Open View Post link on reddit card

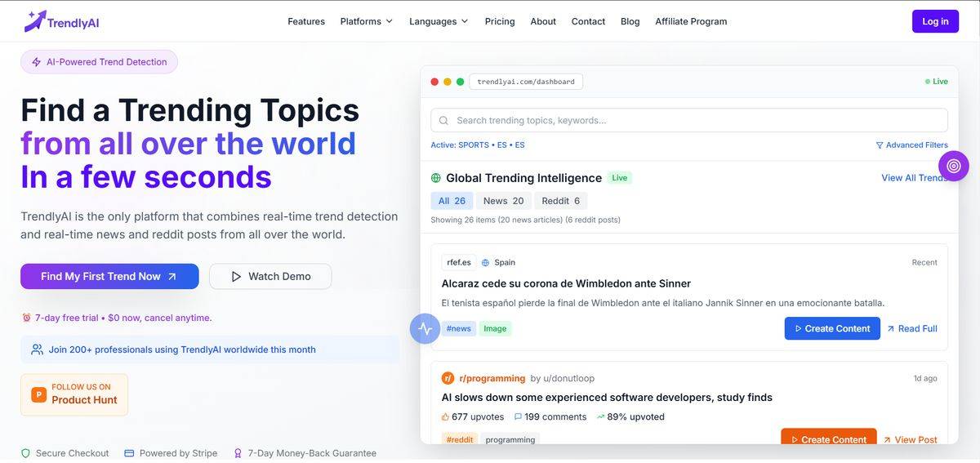pos(910,439)
